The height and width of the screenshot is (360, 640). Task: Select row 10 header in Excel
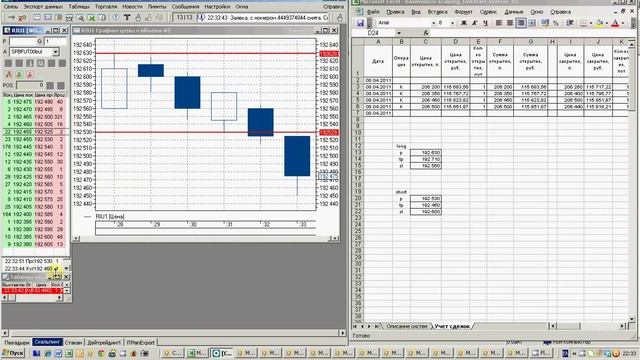(x=358, y=133)
